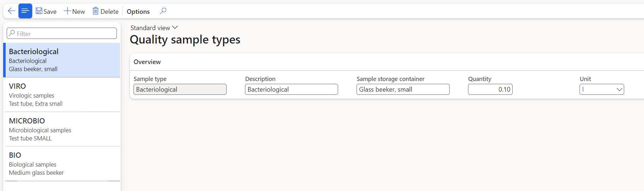
Task: Open the Options menu
Action: pyautogui.click(x=138, y=12)
